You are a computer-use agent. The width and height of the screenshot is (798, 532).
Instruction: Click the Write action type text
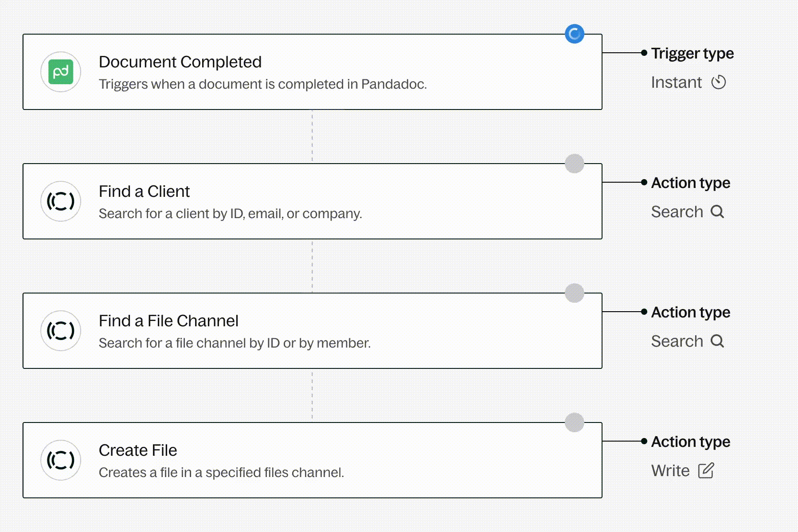tap(670, 471)
